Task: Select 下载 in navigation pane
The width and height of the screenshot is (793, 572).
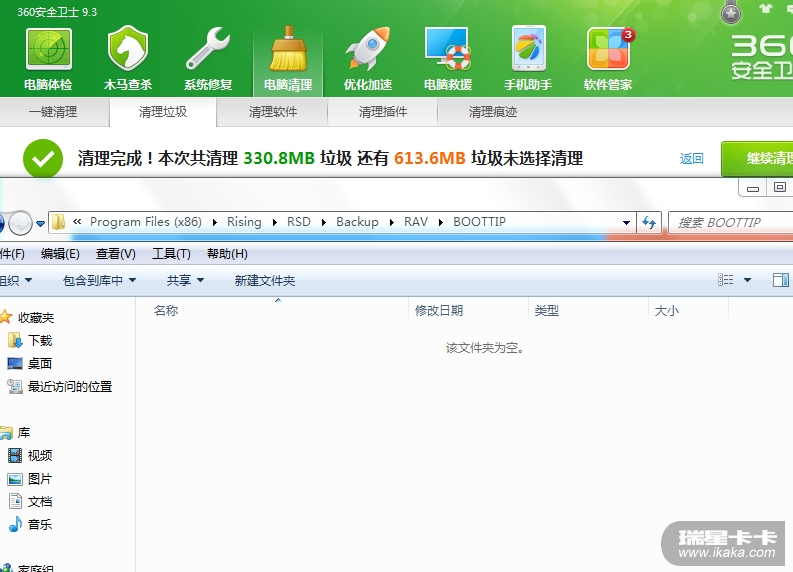Action: click(x=40, y=340)
